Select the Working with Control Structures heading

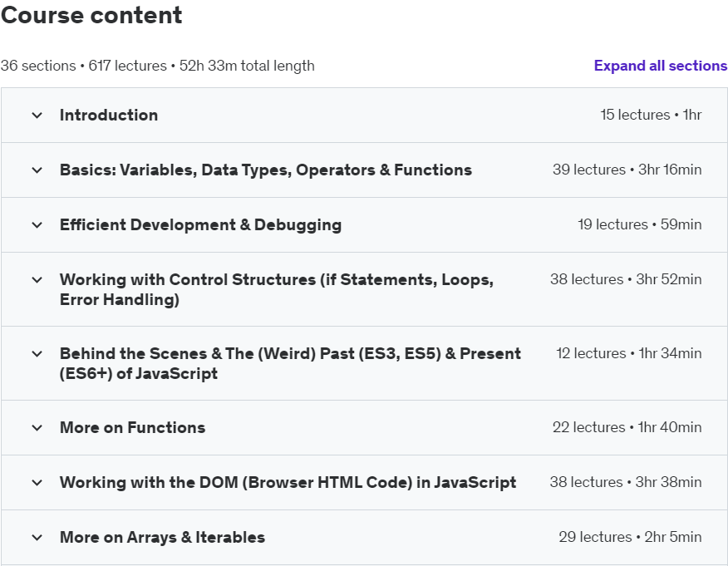pos(276,289)
